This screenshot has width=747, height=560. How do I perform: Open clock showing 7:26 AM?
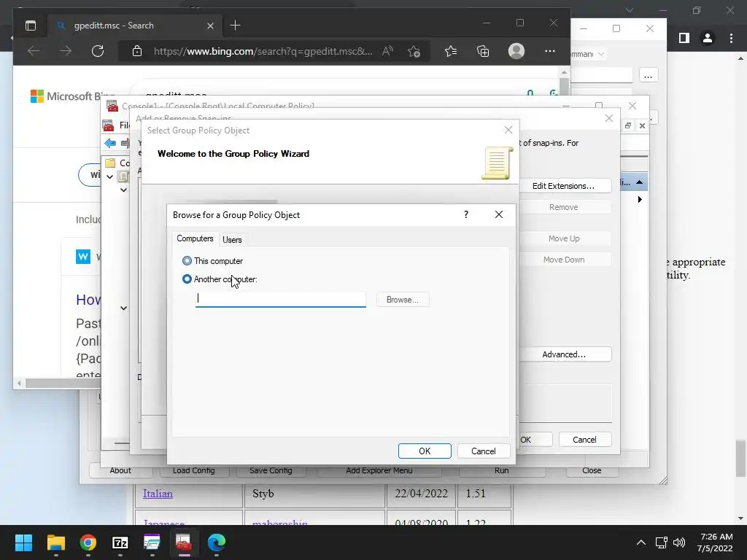[x=715, y=542]
